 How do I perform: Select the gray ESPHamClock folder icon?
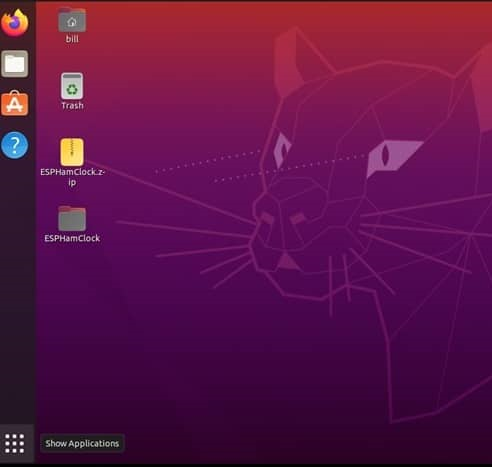72,218
